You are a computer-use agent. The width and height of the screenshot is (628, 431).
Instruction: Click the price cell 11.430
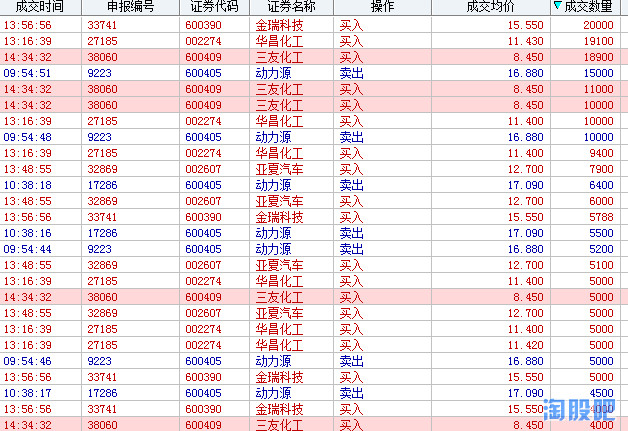point(525,41)
